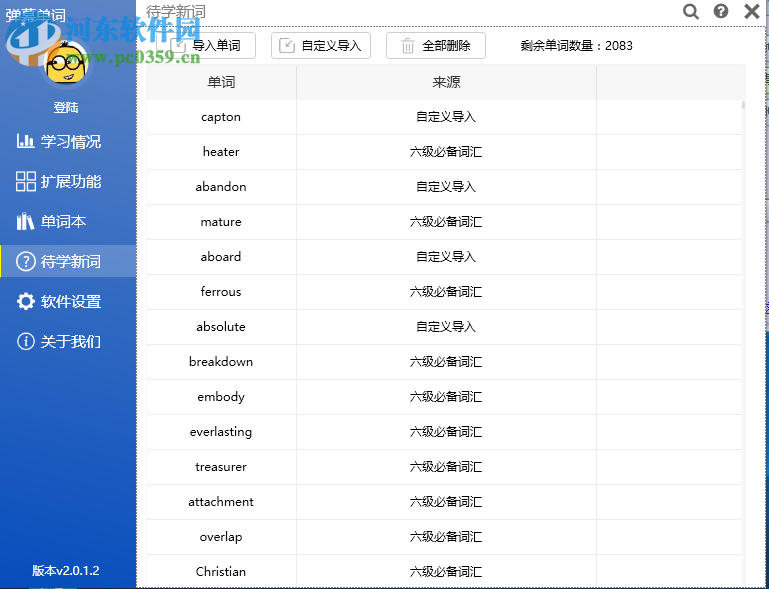Click the 单词 column header
The width and height of the screenshot is (769, 589).
pos(221,82)
